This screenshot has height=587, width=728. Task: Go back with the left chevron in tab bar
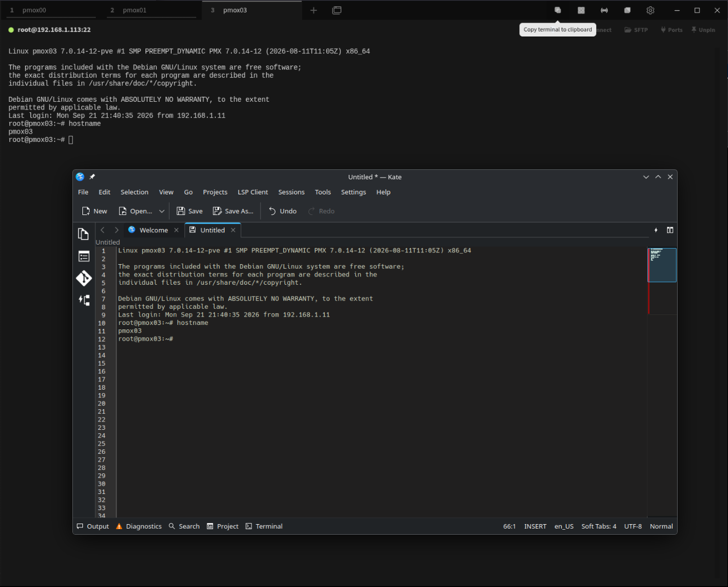pyautogui.click(x=102, y=230)
